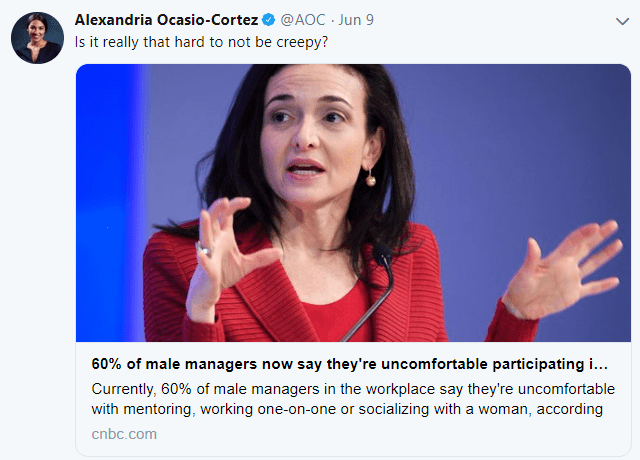Visit the cnbc.com source domain link

(124, 434)
